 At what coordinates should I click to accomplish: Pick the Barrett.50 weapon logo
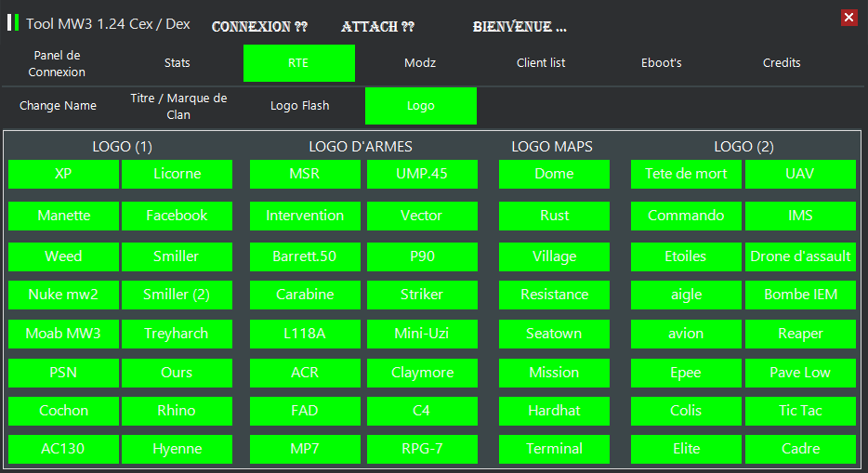coord(305,256)
